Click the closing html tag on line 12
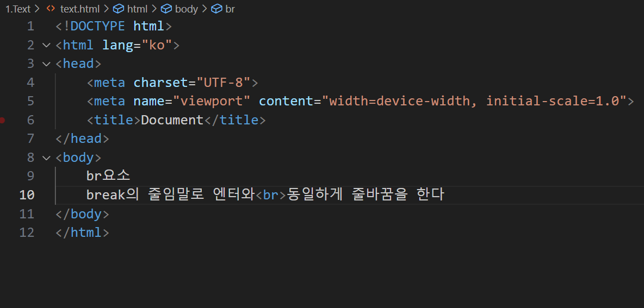 (82, 233)
